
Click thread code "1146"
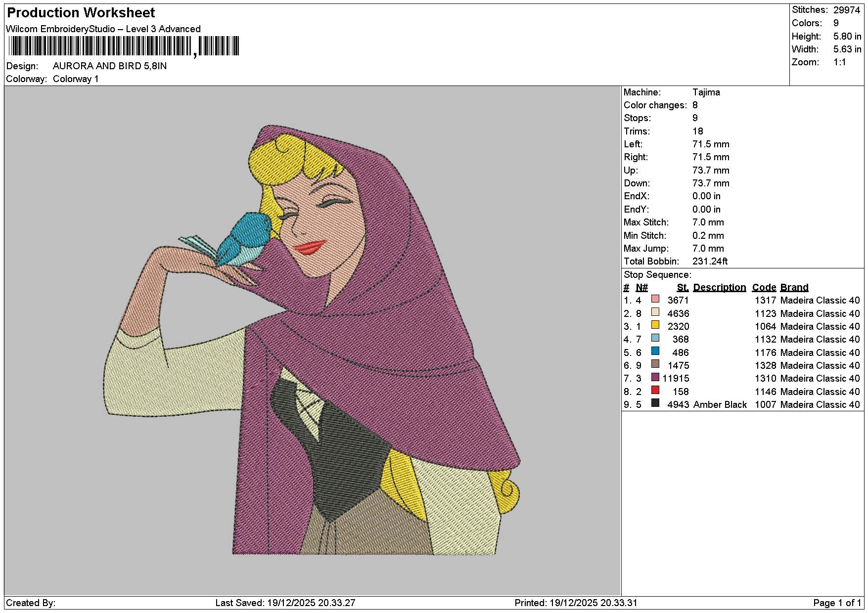coord(766,392)
